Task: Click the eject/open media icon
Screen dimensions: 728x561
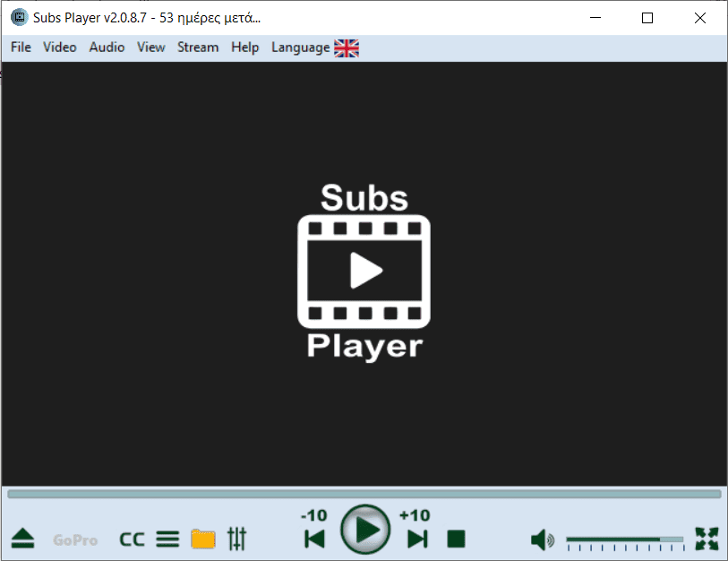Action: [22, 539]
